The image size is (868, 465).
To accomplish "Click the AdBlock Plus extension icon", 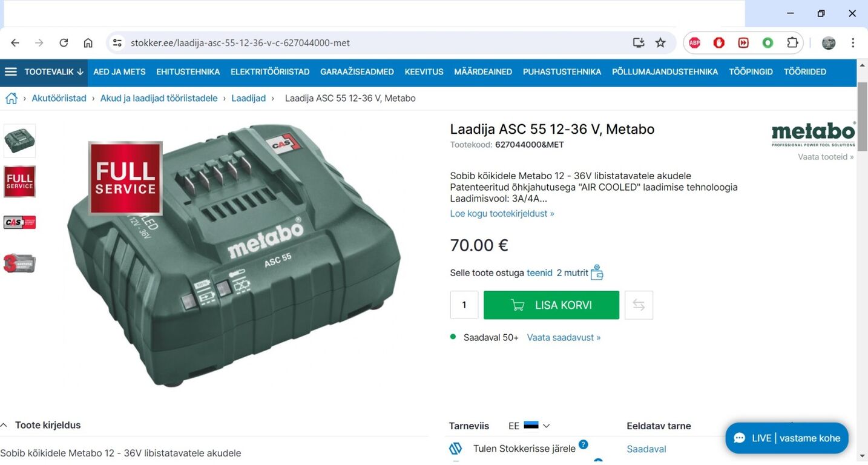I will 695,43.
